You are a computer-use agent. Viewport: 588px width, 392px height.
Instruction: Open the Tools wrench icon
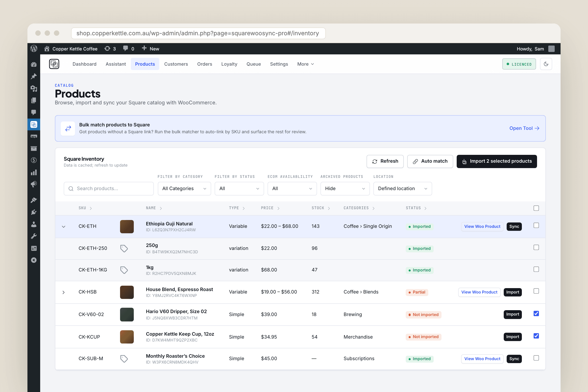[x=34, y=236]
